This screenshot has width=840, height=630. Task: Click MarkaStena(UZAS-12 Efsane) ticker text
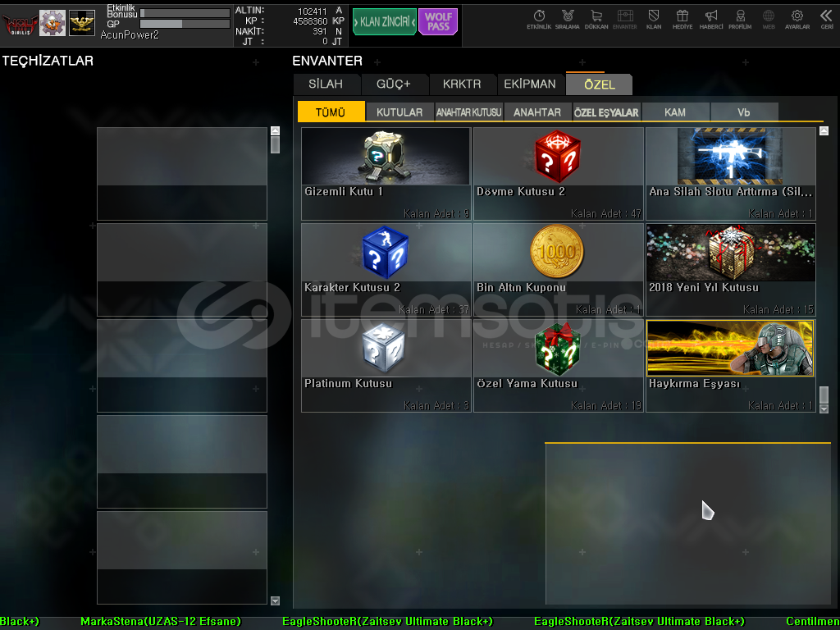tap(161, 622)
